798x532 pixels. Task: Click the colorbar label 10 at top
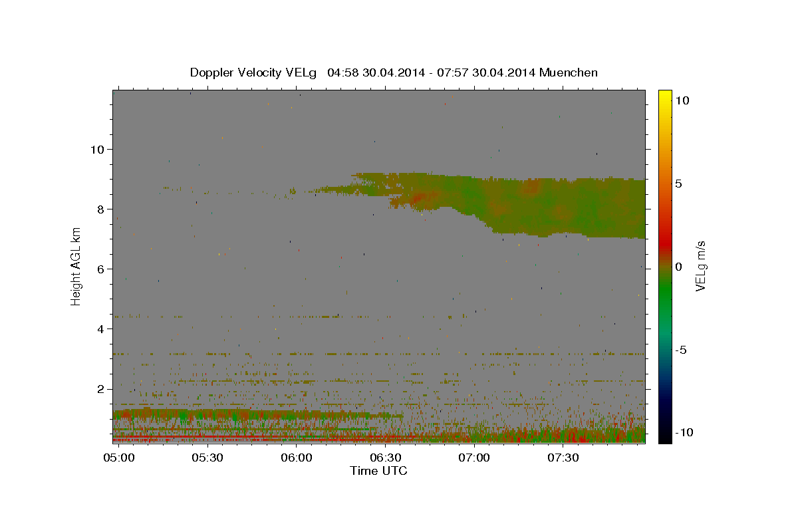[682, 100]
